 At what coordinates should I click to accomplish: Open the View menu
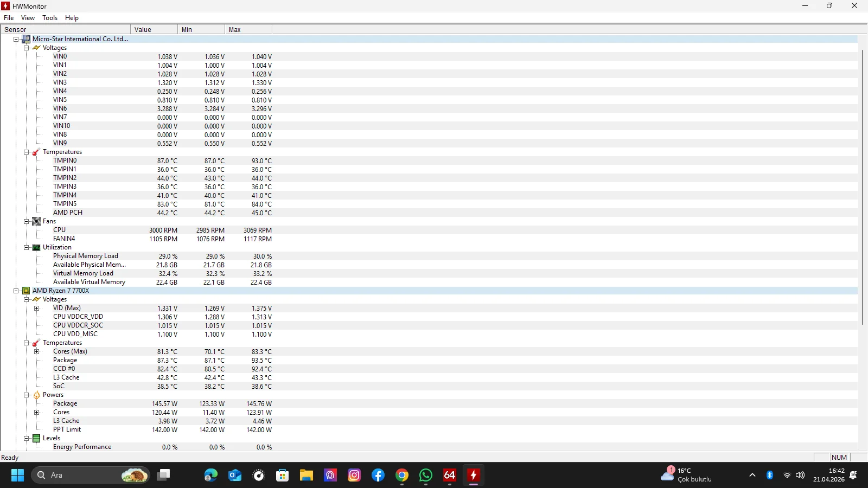28,18
